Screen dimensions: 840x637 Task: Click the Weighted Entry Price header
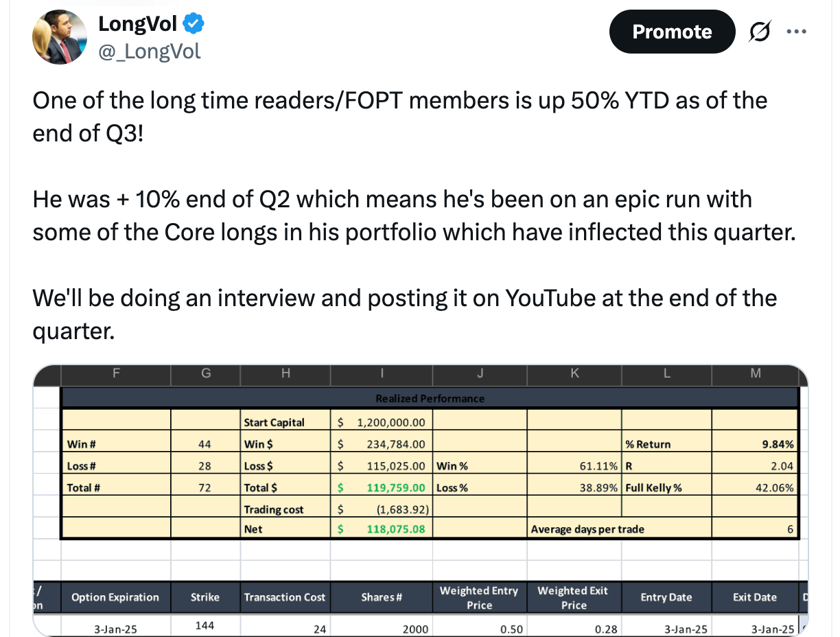(479, 597)
